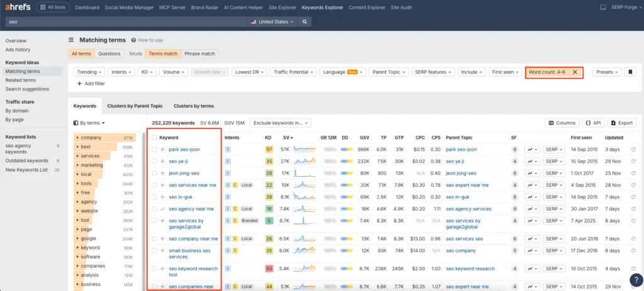
Task: Click the Export button
Action: click(621, 123)
